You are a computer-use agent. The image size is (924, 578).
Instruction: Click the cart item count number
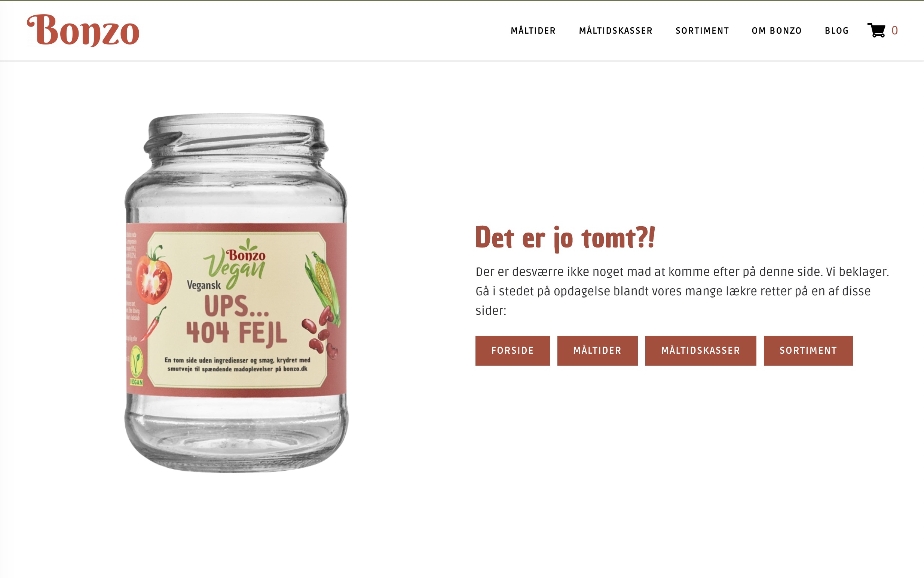(894, 31)
